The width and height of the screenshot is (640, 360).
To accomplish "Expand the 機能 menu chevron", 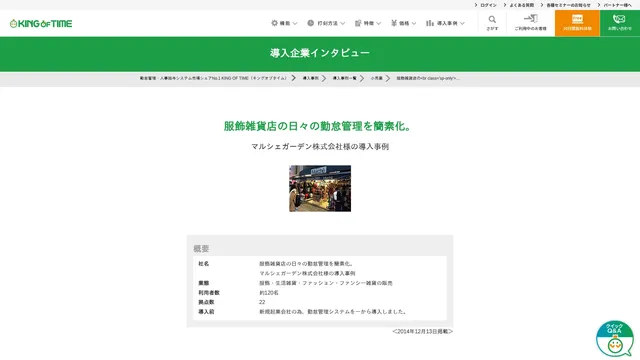I will (x=295, y=24).
